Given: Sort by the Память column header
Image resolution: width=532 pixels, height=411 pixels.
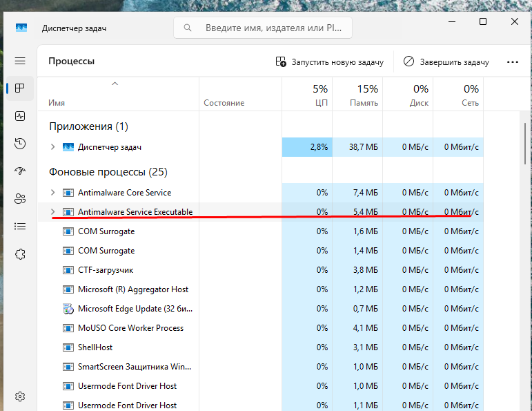Looking at the screenshot, I should point(357,95).
